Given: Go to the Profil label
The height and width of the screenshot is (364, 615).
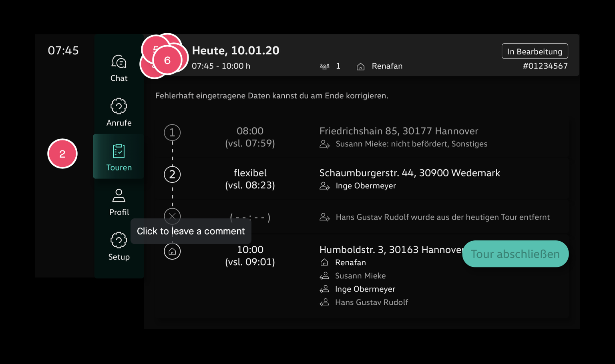Looking at the screenshot, I should (119, 212).
